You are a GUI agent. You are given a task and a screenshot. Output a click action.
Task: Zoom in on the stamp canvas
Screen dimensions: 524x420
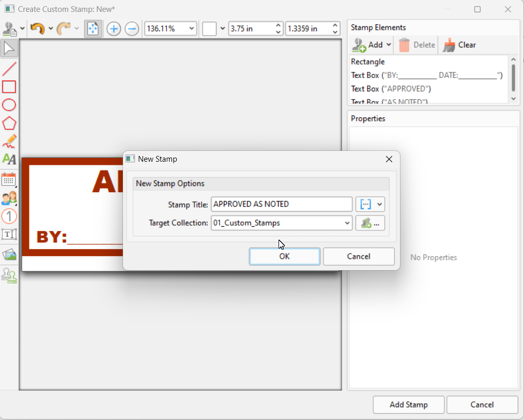click(113, 28)
